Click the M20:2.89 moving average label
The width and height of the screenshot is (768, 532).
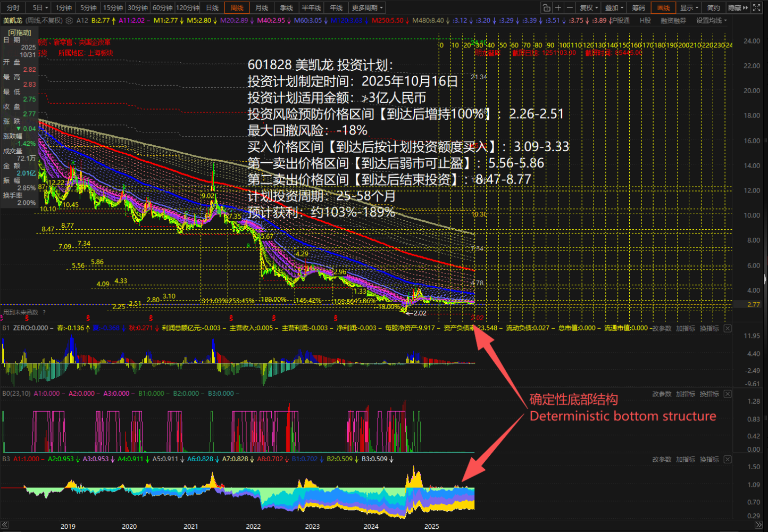click(234, 21)
